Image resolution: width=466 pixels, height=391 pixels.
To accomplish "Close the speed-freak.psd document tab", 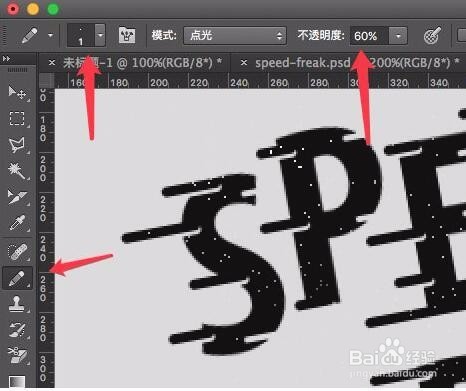I will [244, 62].
